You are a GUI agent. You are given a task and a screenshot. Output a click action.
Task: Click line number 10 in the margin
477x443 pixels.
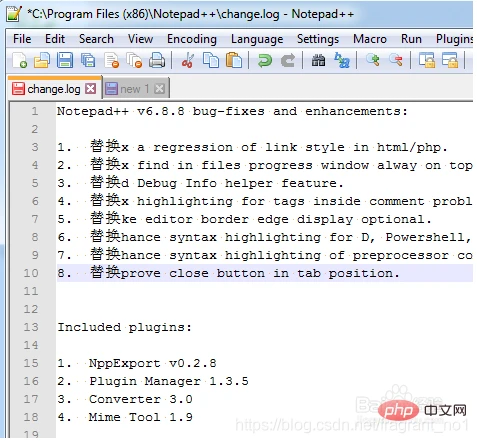point(31,273)
